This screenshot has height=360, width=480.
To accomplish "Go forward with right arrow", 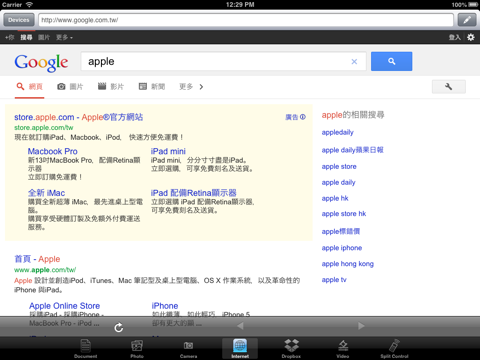I will click(x=361, y=326).
